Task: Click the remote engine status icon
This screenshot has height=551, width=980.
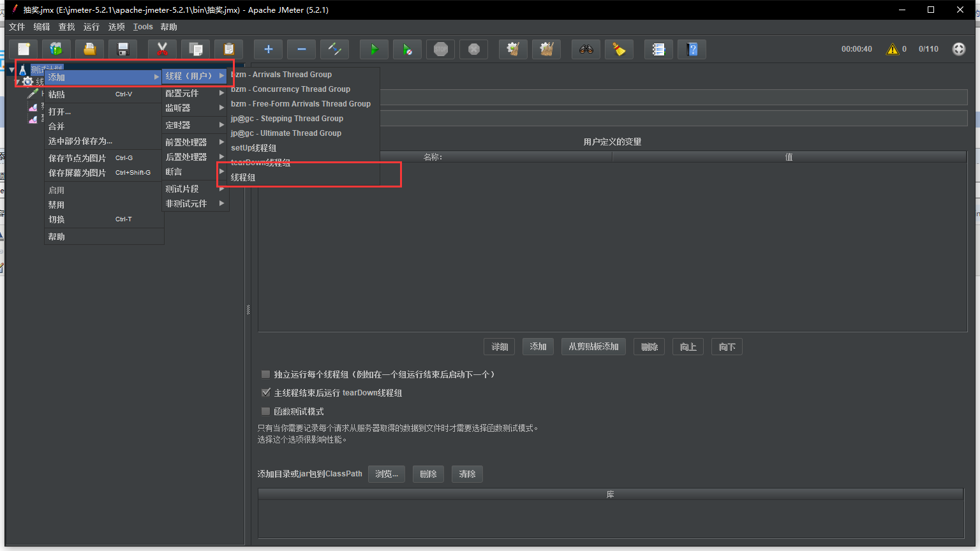Action: click(x=959, y=49)
